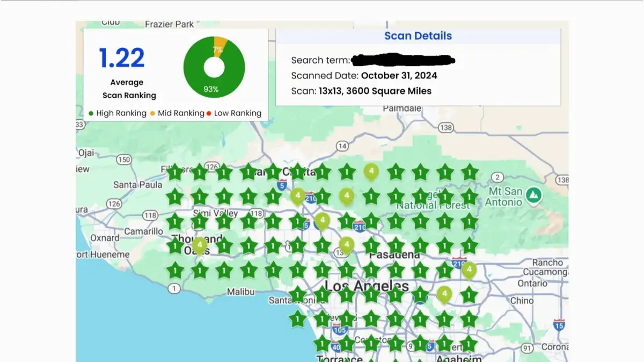Click the rank 4 pin nearest Rancho Cucamonga
644x362 pixels.
tap(469, 270)
